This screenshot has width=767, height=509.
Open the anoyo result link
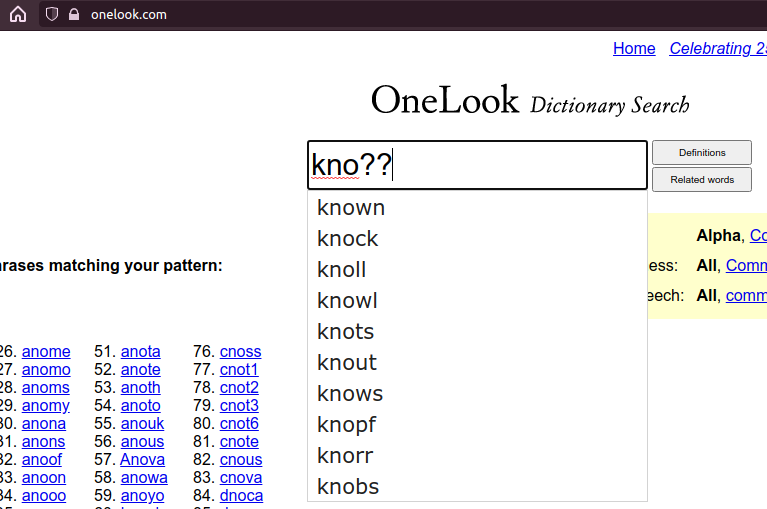click(142, 496)
